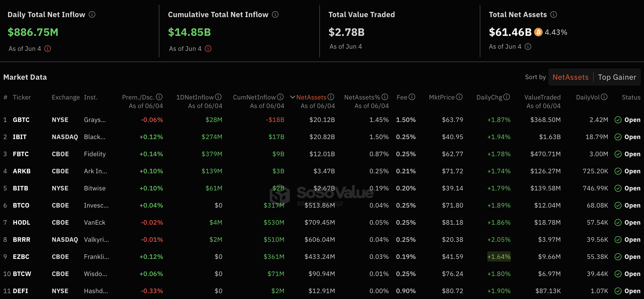Click the info icon beside the 1DNetInflow header
Screen dimensions: 644x299
(x=218, y=97)
